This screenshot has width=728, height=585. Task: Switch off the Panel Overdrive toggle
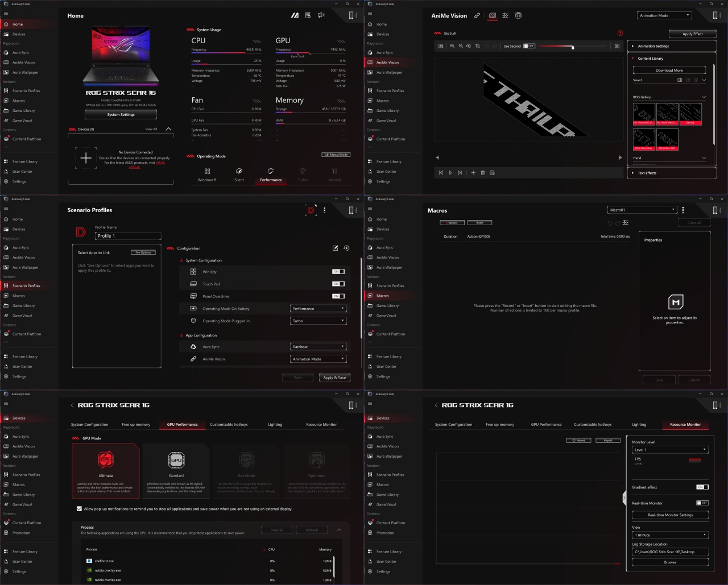[338, 296]
